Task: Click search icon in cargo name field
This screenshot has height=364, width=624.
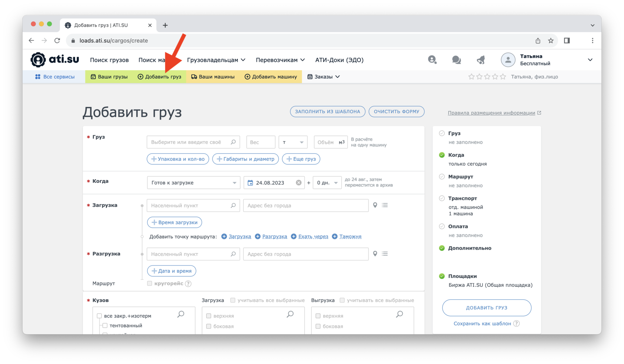Action: (233, 142)
